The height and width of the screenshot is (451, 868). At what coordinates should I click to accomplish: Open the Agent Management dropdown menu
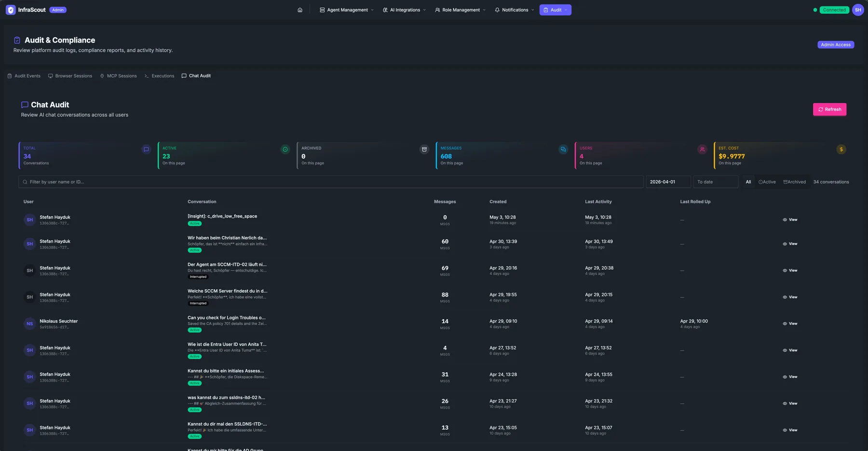[x=347, y=10]
